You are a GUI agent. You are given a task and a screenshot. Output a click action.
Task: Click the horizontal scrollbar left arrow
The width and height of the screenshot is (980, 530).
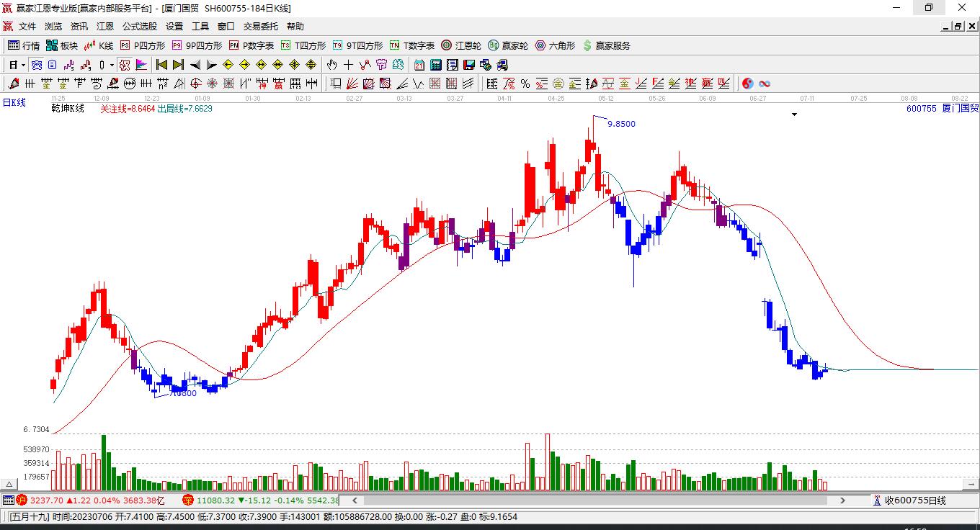click(x=355, y=500)
